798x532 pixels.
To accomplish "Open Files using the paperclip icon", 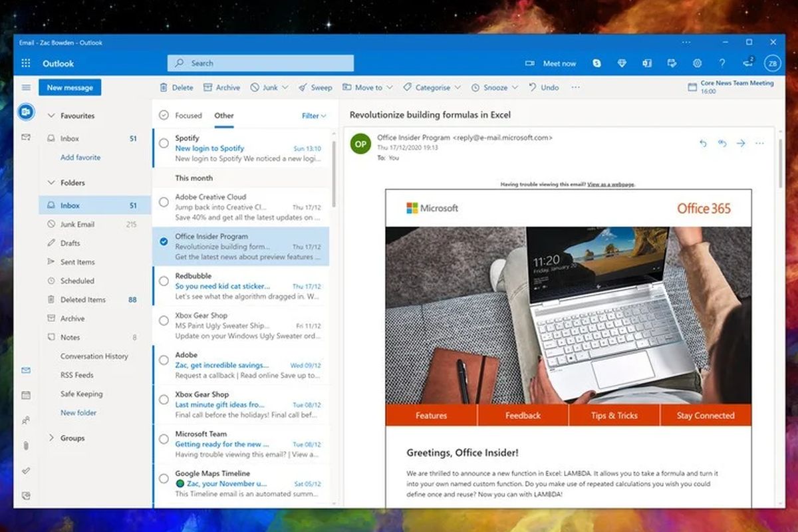I will (25, 446).
